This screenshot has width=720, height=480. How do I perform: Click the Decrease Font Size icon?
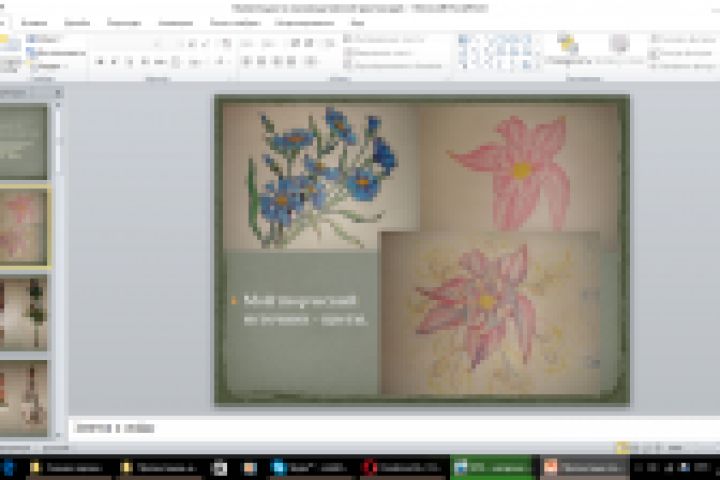[206, 44]
